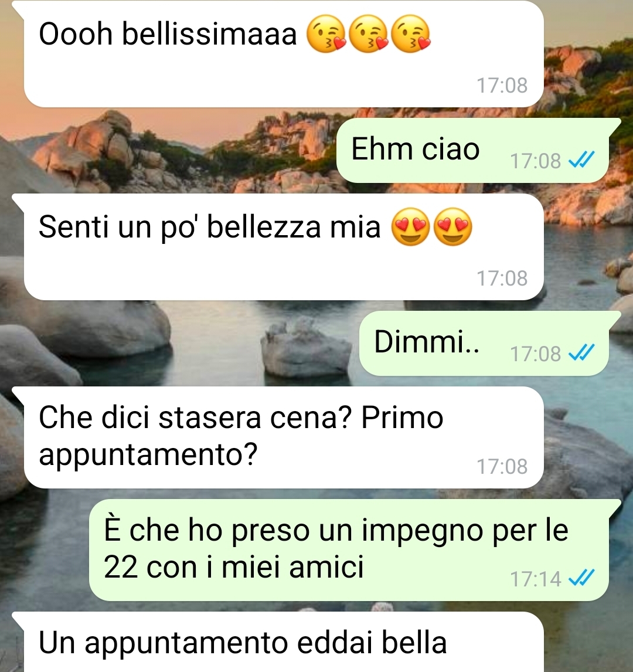Tap the third kissing face emoji
The width and height of the screenshot is (633, 672).
[411, 34]
